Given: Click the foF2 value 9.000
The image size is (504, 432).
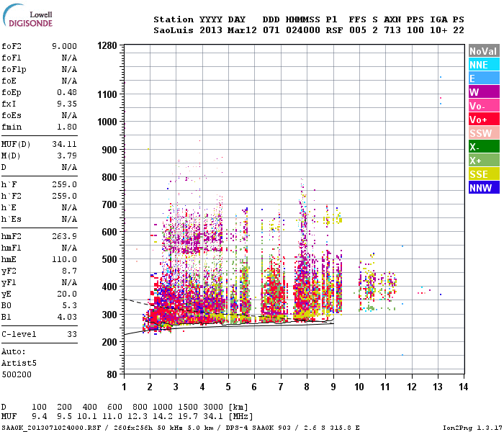Looking at the screenshot, I should 64,46.
